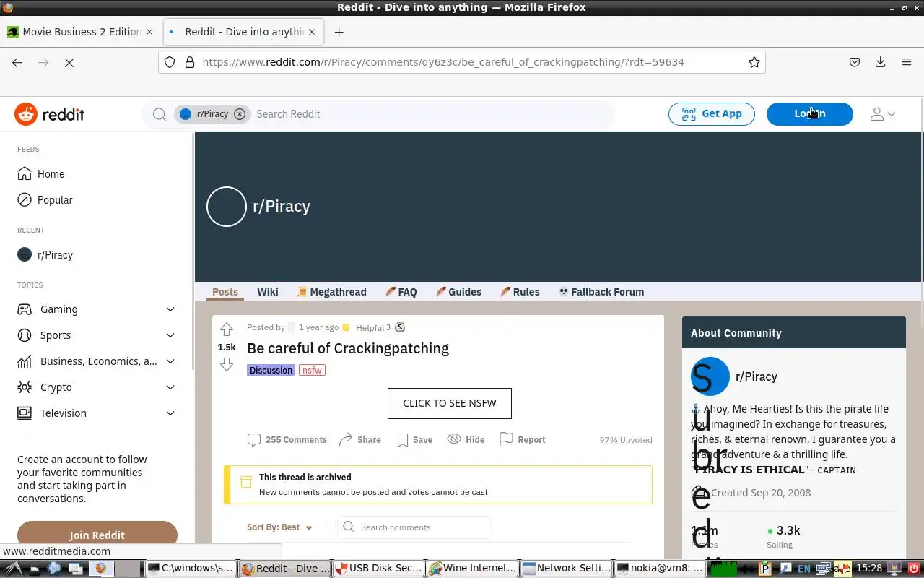Open USB Disk Sec... taskbar window

pos(378,569)
